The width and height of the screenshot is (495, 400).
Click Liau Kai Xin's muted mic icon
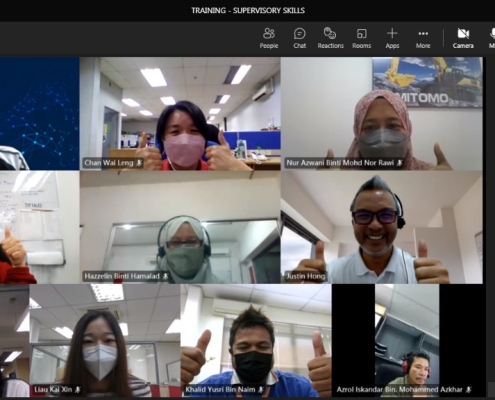coord(78,389)
